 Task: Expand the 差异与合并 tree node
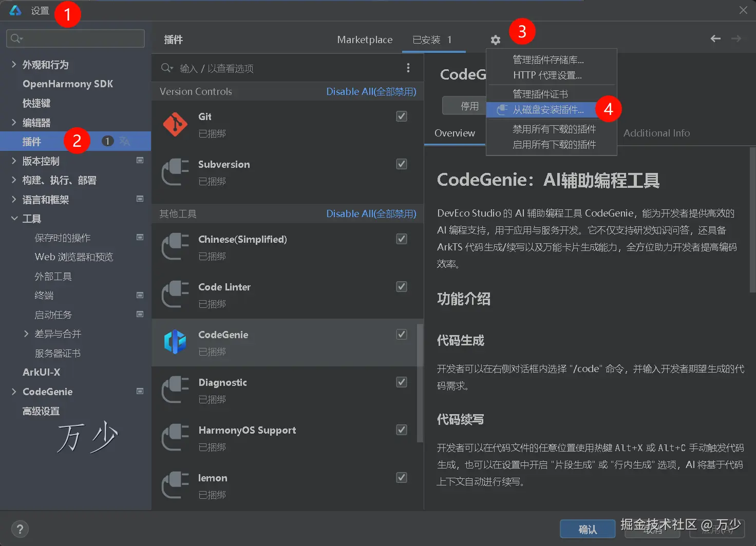pos(26,334)
